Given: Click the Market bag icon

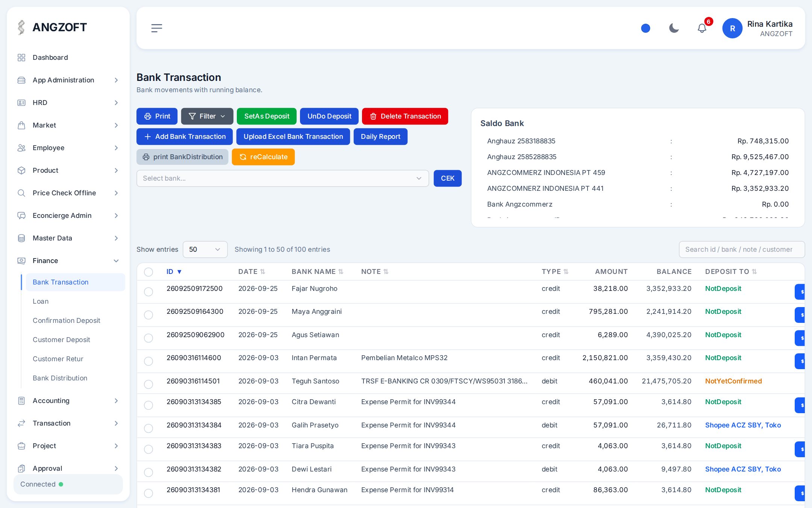Looking at the screenshot, I should click(x=21, y=125).
